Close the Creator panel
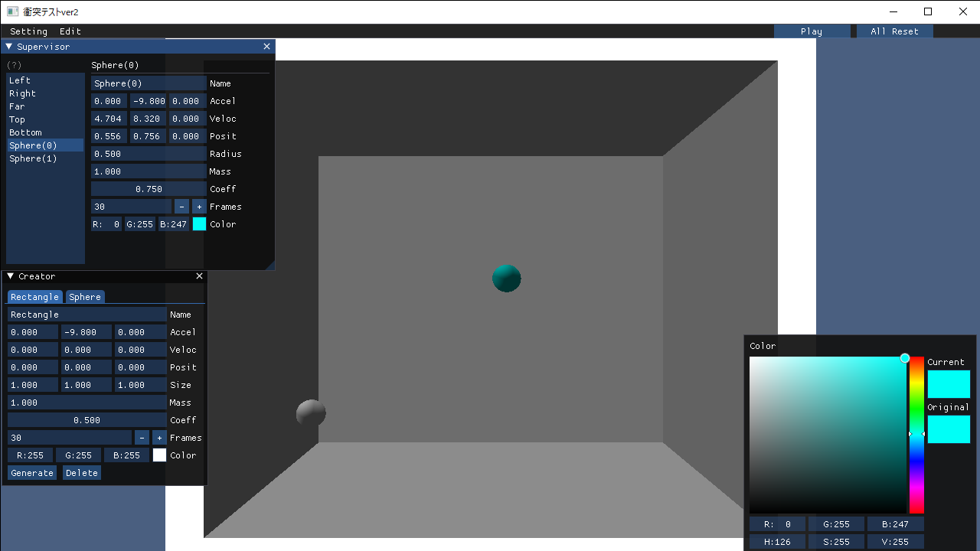 [x=199, y=276]
